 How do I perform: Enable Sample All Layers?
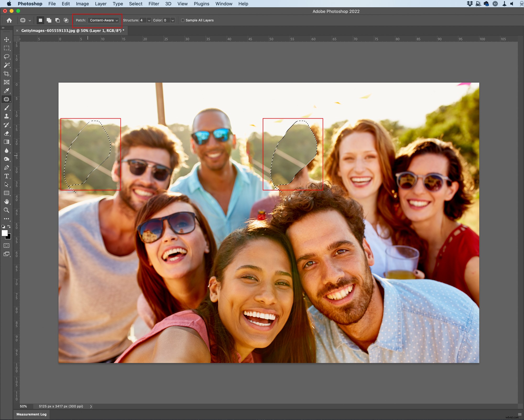(183, 20)
